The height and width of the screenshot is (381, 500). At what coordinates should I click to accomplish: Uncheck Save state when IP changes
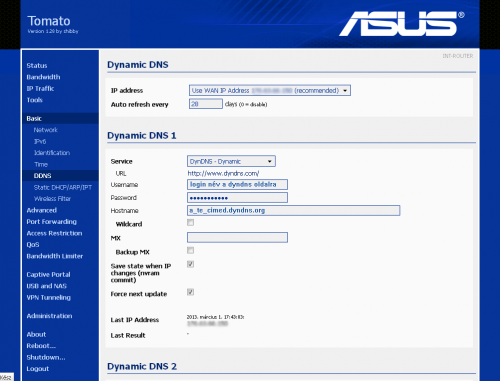coord(190,264)
